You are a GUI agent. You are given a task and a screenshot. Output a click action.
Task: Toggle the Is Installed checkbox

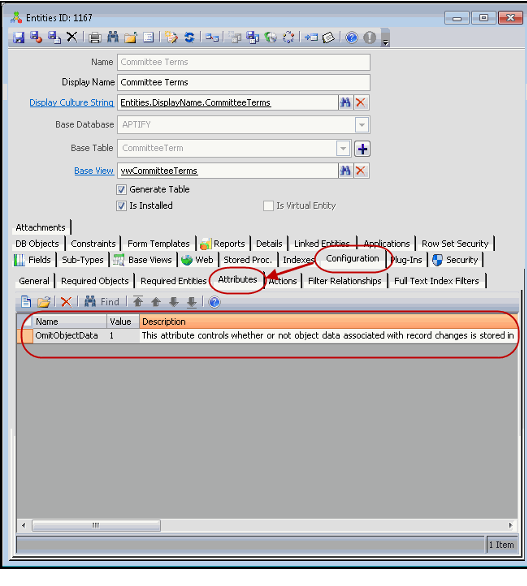pyautogui.click(x=121, y=206)
